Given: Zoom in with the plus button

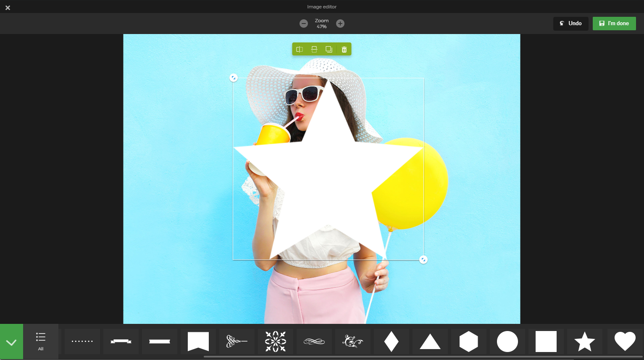Looking at the screenshot, I should tap(340, 24).
